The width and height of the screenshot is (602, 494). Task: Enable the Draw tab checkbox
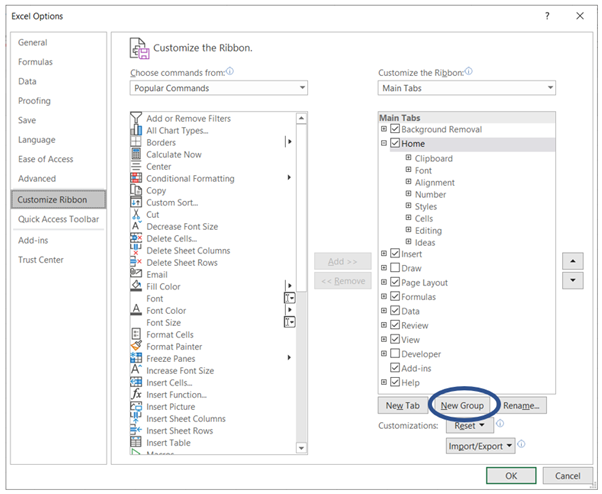pos(395,268)
